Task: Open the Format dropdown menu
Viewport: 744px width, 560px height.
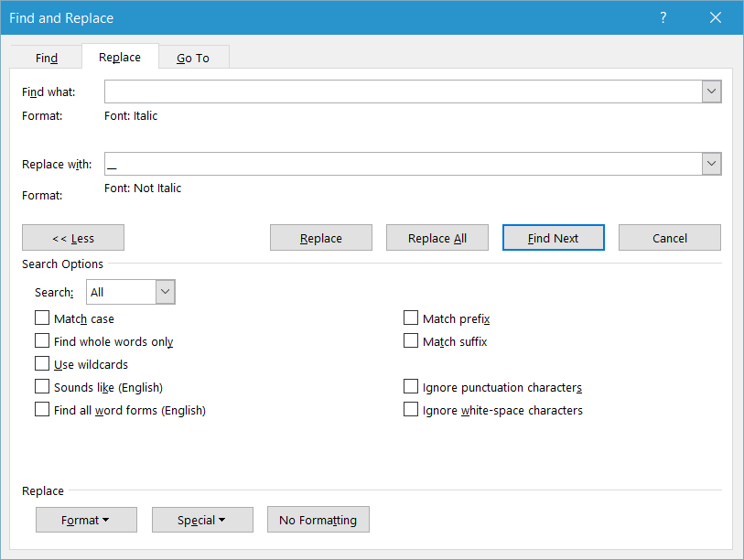Action: (86, 519)
